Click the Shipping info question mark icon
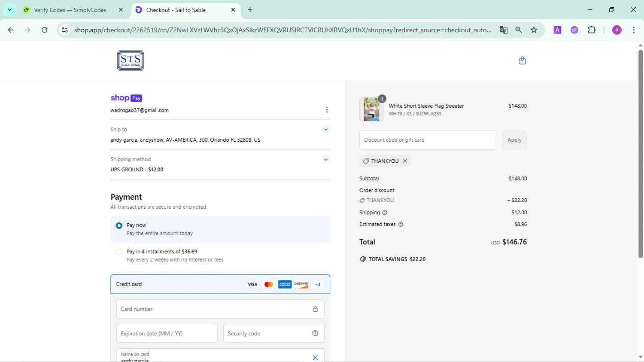 tap(385, 213)
